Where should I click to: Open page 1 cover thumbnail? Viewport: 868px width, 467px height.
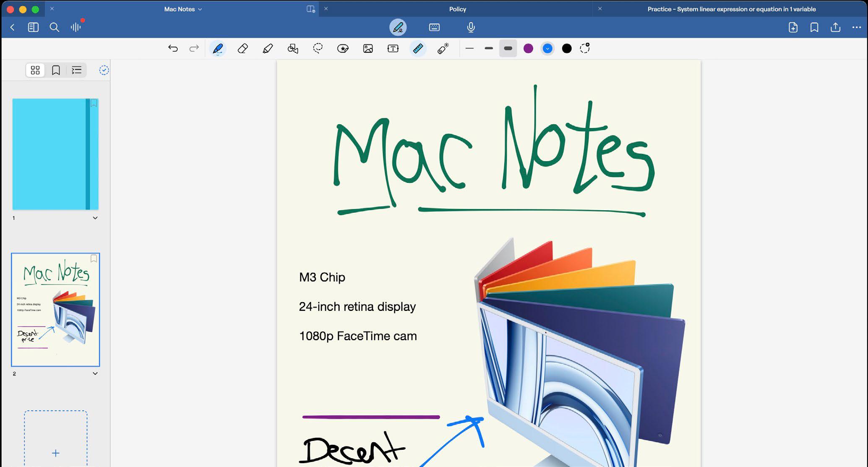point(55,154)
